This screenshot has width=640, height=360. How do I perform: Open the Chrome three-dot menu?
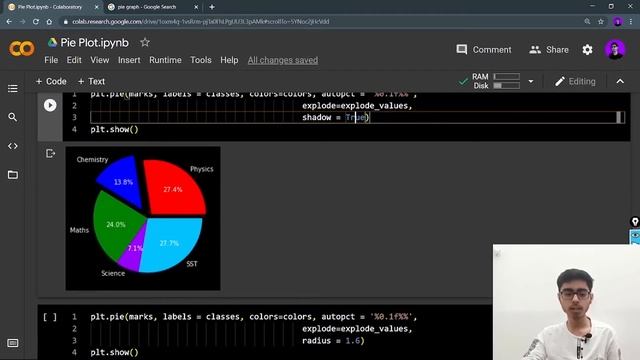point(631,22)
